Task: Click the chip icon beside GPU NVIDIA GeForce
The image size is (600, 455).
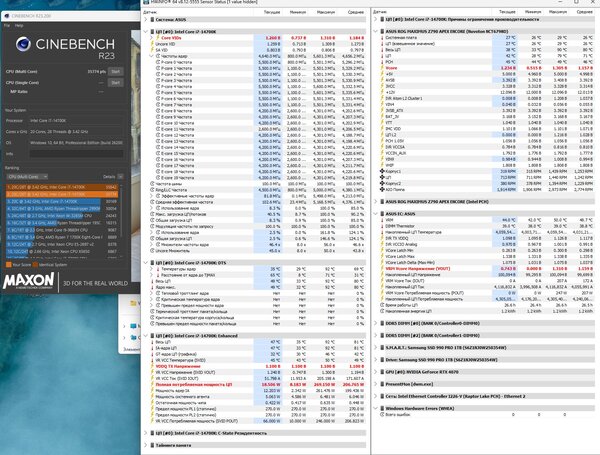Action: [x=382, y=372]
